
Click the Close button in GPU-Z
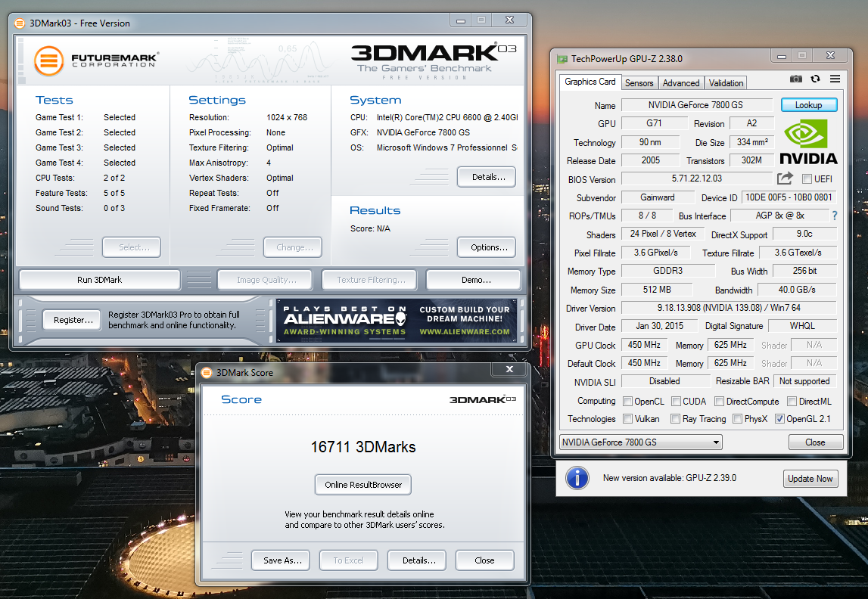point(816,442)
